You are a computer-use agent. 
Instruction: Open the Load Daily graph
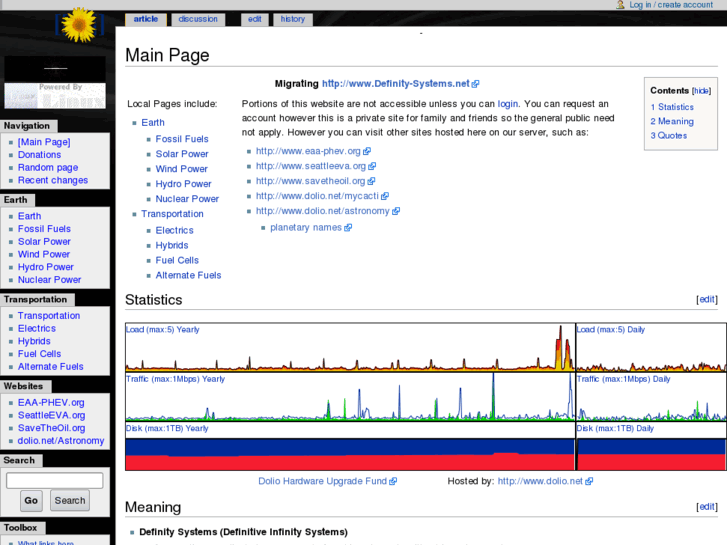click(x=651, y=347)
